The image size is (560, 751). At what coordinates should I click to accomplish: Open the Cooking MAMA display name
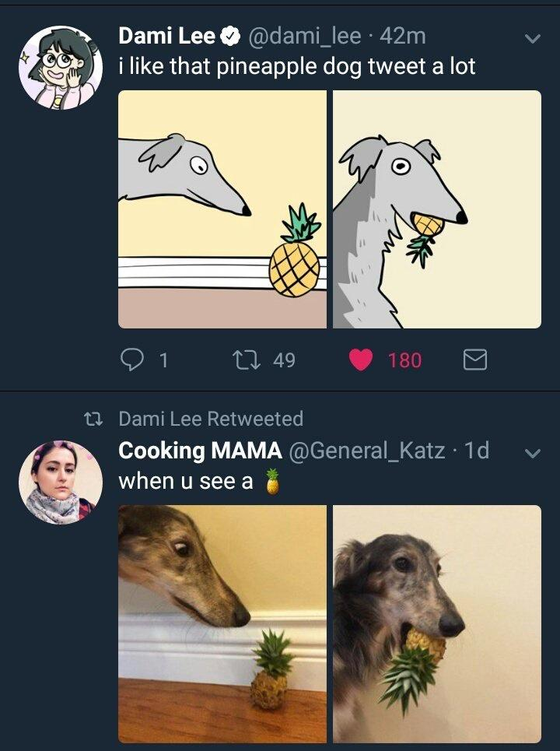tap(200, 451)
